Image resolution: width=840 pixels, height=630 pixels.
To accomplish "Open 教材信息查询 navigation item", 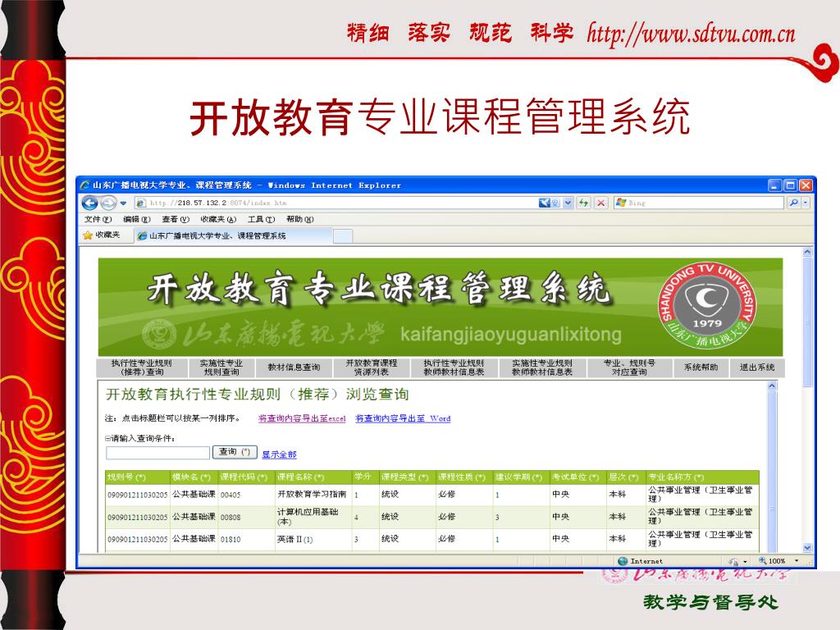I will tap(294, 367).
